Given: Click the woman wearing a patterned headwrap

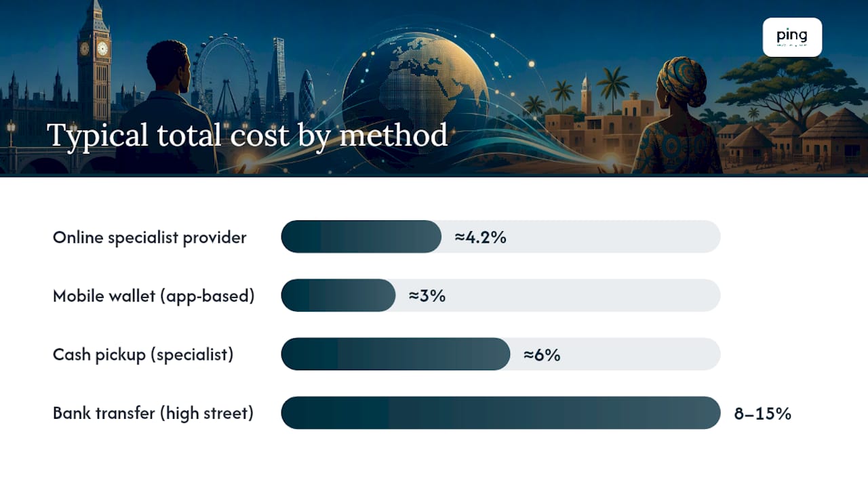Looking at the screenshot, I should 677,115.
